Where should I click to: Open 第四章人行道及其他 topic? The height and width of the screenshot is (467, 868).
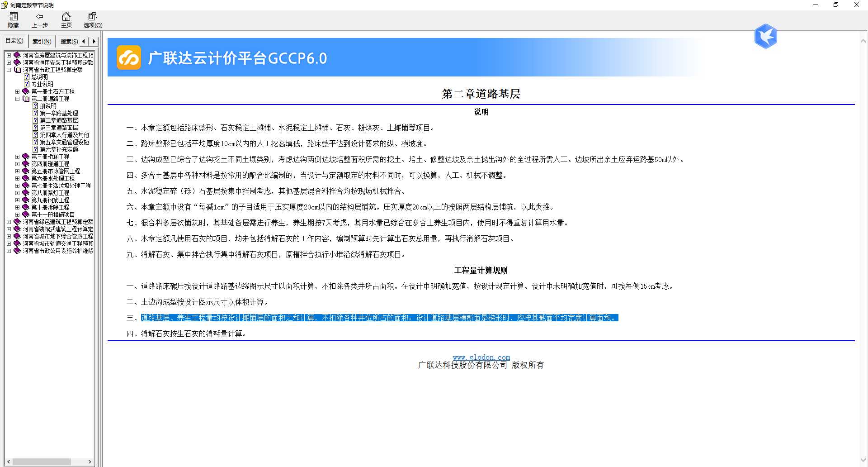tap(64, 135)
